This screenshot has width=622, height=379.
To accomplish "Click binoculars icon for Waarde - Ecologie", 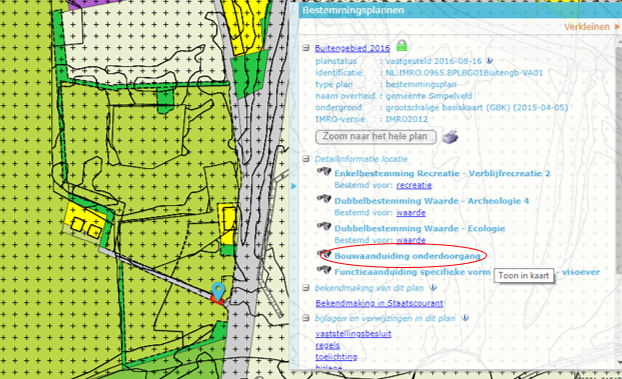I will (324, 226).
